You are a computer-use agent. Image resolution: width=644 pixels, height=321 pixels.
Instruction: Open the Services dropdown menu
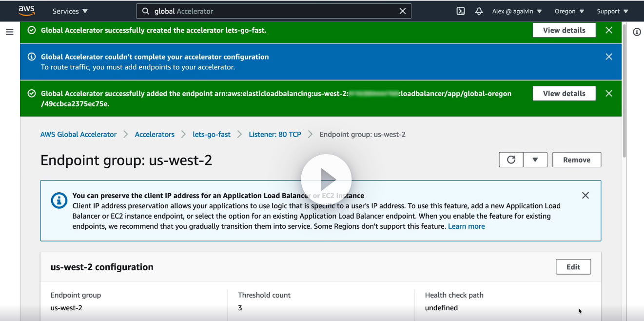pos(70,11)
